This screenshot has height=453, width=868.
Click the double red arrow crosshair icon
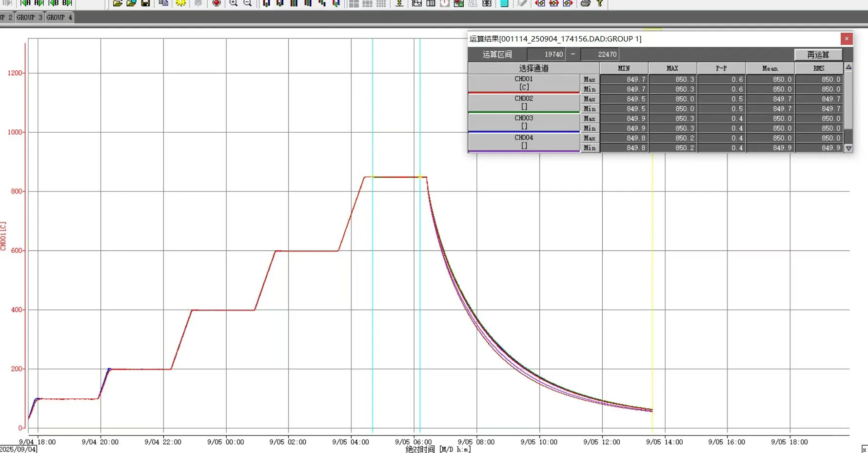tap(554, 3)
